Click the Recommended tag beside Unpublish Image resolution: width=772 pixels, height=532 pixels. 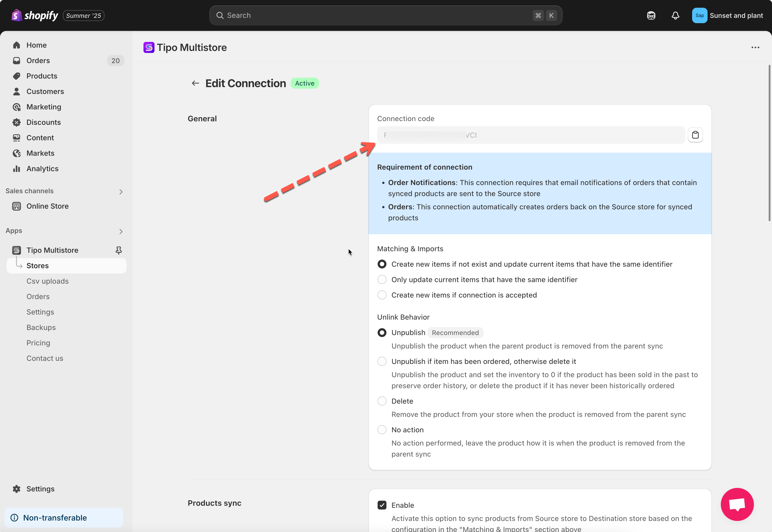pos(455,332)
